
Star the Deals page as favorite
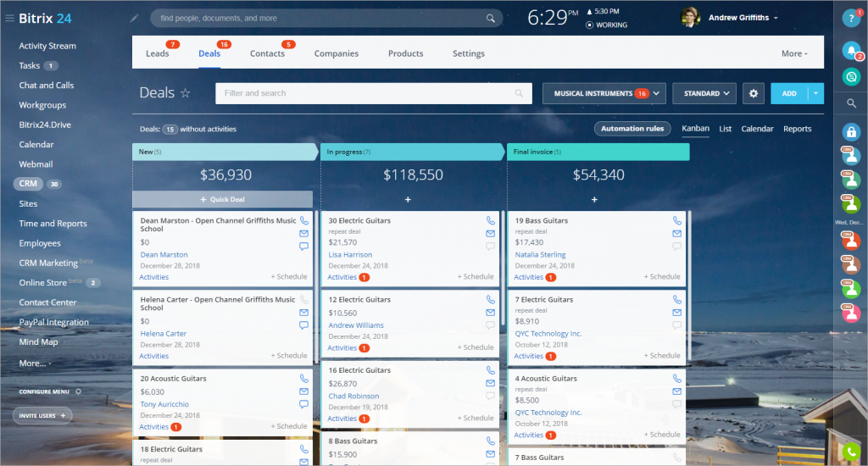[x=186, y=93]
